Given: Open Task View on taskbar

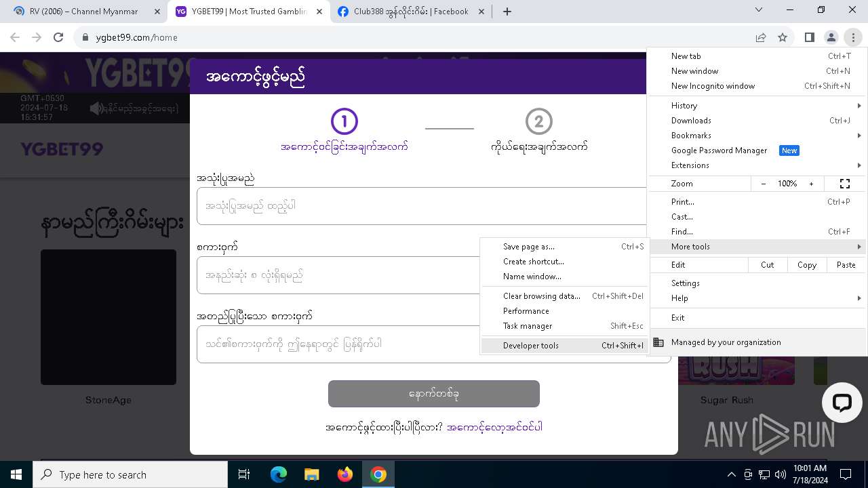Looking at the screenshot, I should point(244,474).
